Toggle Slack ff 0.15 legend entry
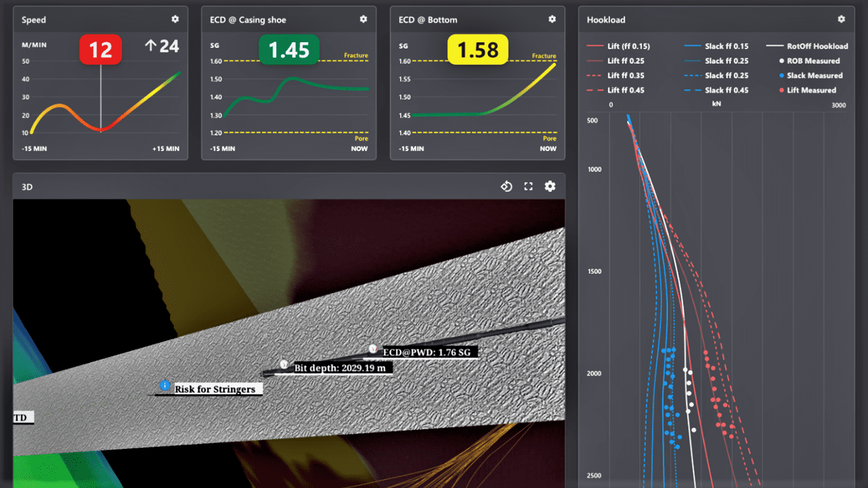The image size is (868, 488). (716, 46)
